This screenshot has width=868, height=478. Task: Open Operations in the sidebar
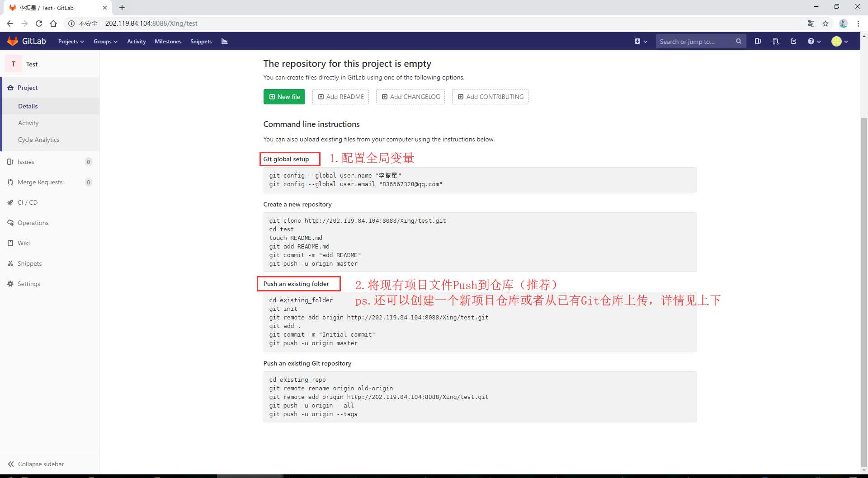click(x=50, y=223)
